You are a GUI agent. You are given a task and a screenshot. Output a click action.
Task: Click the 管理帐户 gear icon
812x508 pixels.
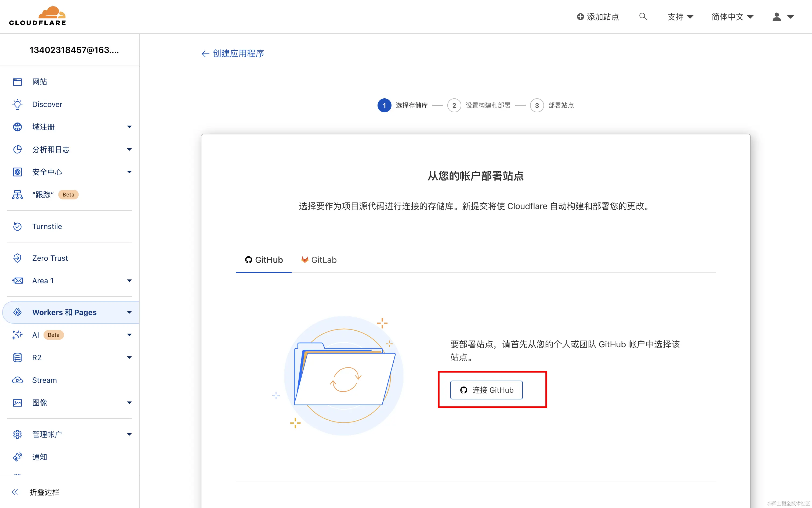[17, 434]
